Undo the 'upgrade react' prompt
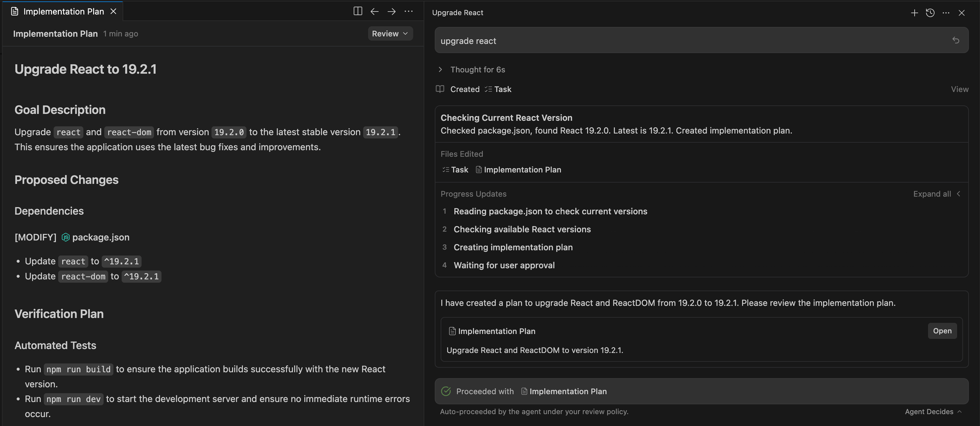This screenshot has width=980, height=426. [x=955, y=40]
